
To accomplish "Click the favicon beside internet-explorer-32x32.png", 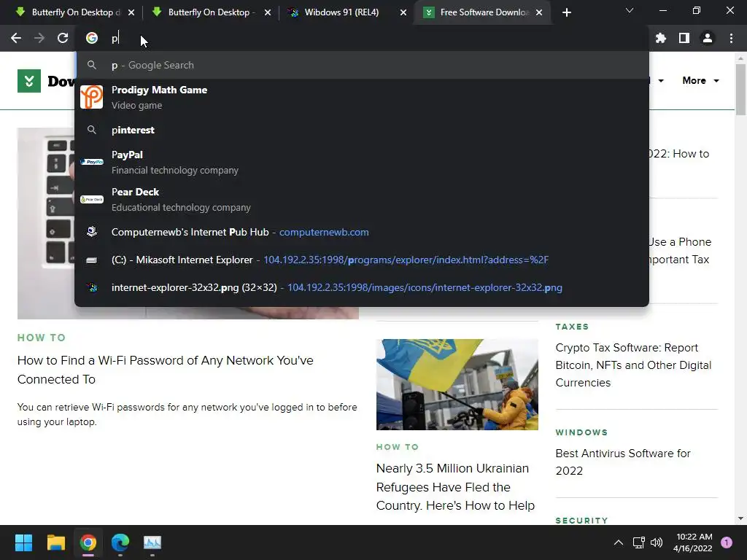I will pyautogui.click(x=91, y=287).
